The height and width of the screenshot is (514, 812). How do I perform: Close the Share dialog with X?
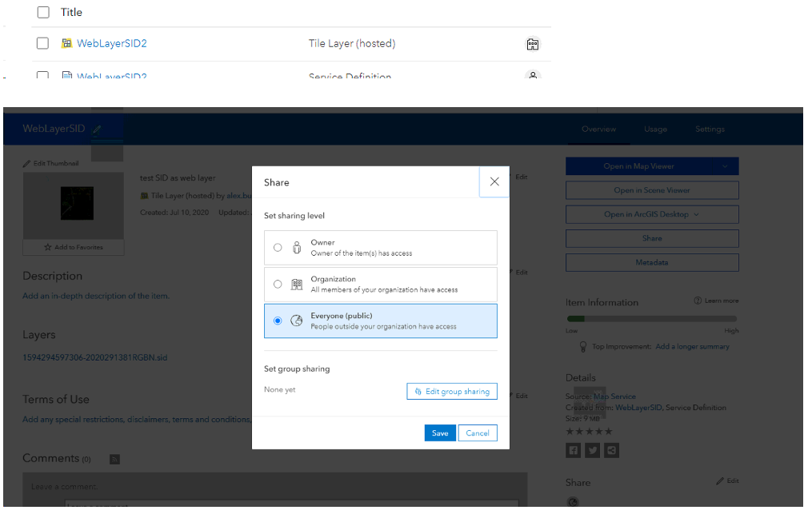[x=494, y=181]
